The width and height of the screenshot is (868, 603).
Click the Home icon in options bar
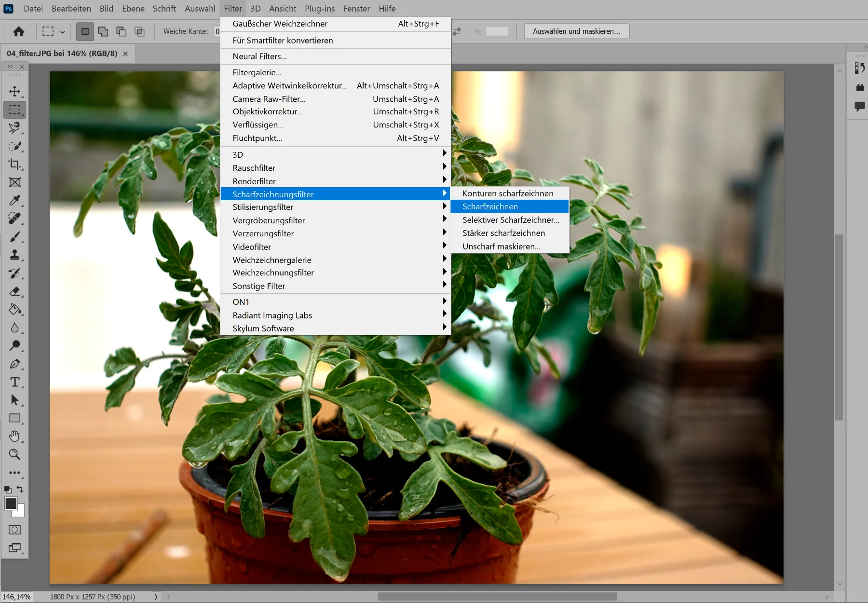[19, 31]
